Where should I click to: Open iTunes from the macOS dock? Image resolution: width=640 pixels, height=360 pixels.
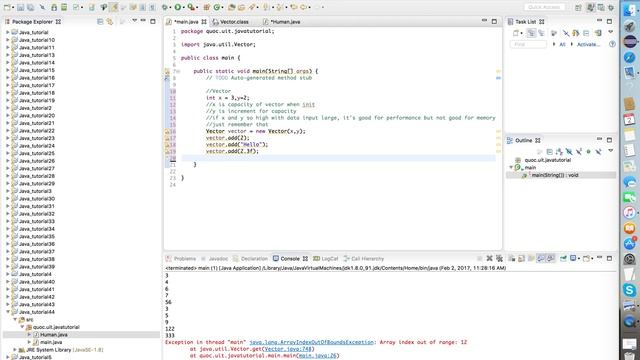[630, 213]
